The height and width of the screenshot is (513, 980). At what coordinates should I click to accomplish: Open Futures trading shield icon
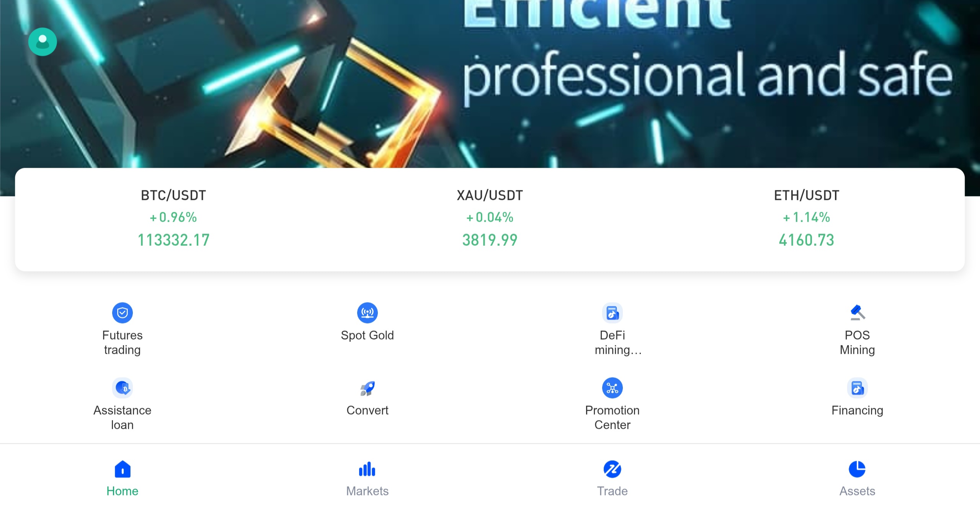[x=122, y=313]
